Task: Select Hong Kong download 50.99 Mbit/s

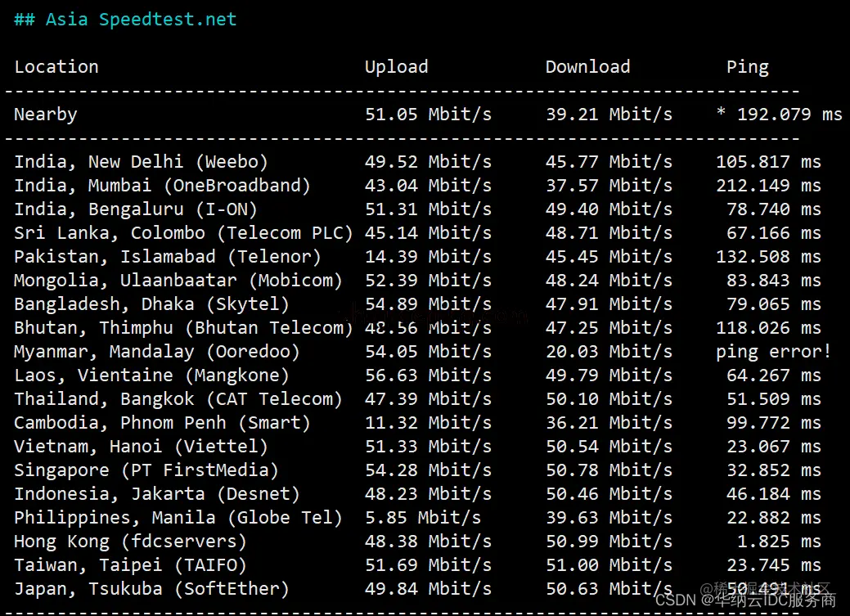Action: click(x=609, y=542)
